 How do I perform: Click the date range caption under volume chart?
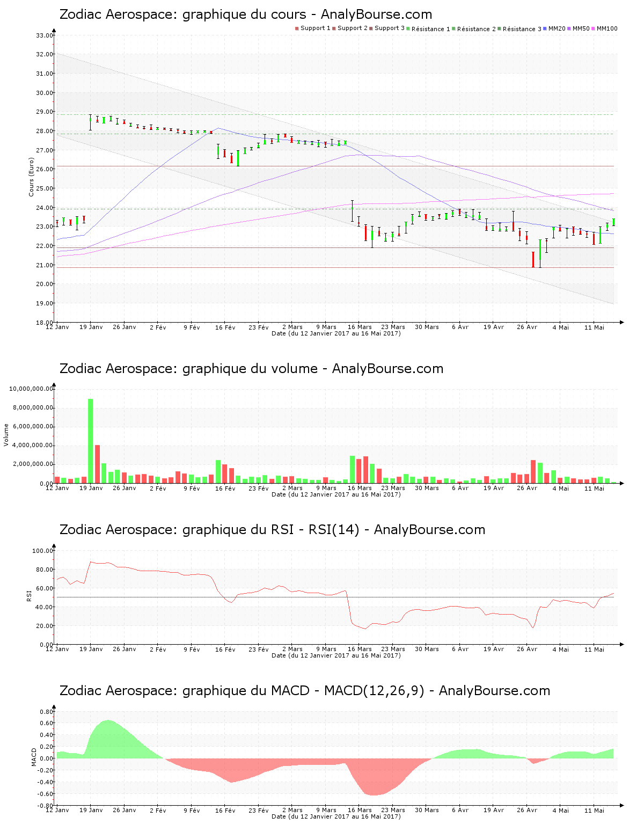[336, 494]
